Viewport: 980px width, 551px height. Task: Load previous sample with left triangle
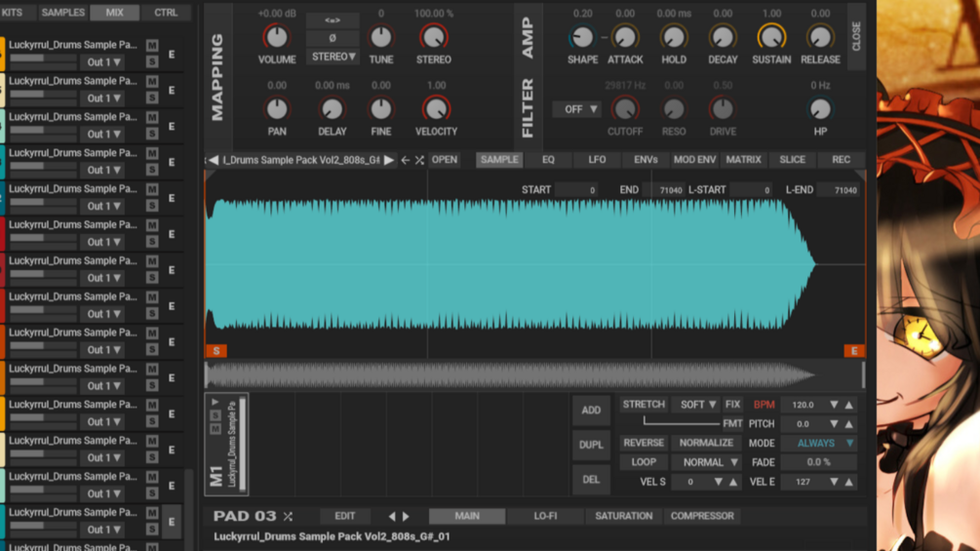click(214, 160)
